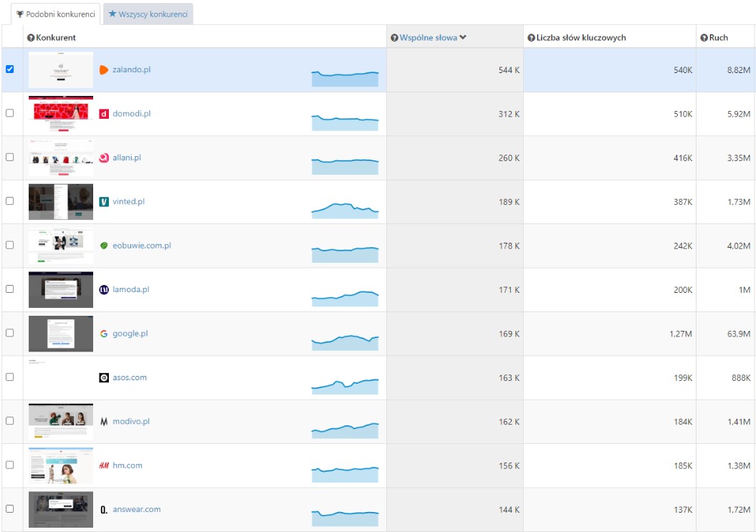Screen dimensions: 756x532
Task: Uncheck the zalando.pl row checkbox
Action: point(10,69)
